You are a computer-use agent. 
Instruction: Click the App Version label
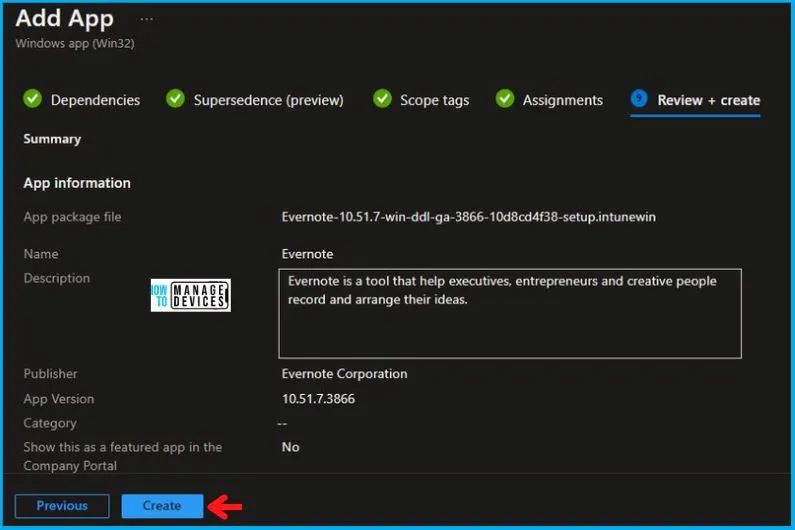[x=59, y=399]
